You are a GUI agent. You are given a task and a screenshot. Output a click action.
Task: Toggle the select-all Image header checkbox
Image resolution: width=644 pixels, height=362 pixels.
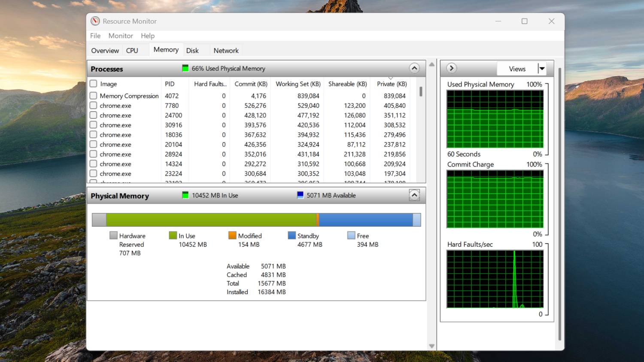point(93,83)
